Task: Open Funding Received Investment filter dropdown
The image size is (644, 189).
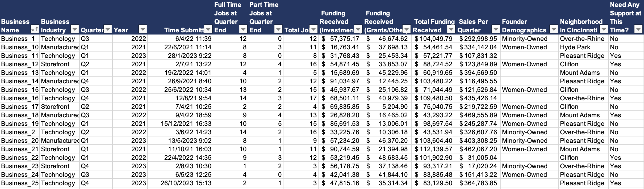Action: tap(358, 29)
